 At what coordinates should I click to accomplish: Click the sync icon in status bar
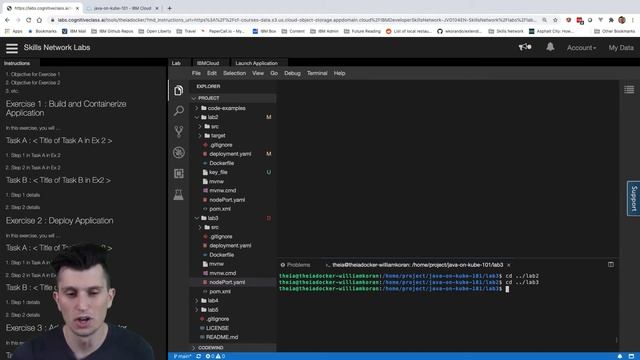click(198, 356)
